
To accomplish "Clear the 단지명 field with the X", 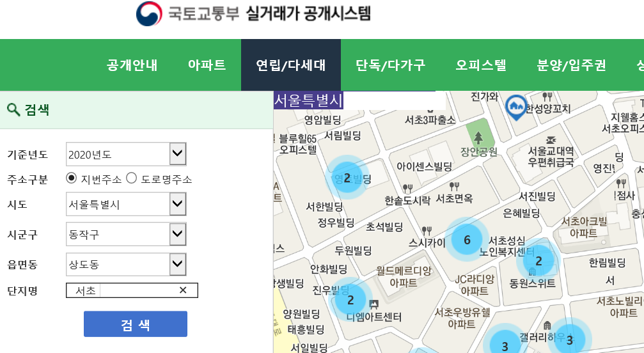I will [x=183, y=290].
